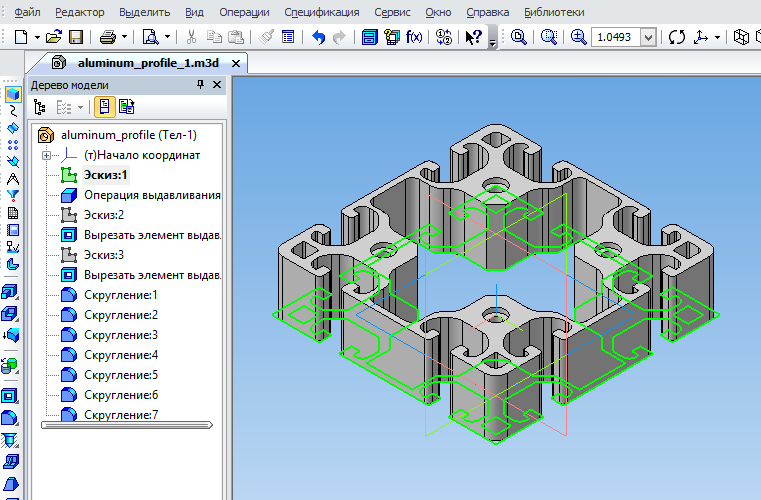Toggle model structure display button in tree panel
This screenshot has width=761, height=500.
point(104,107)
